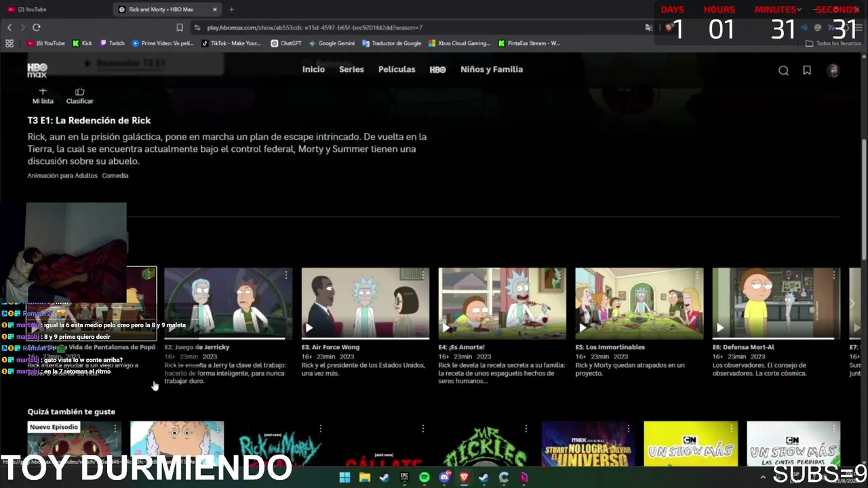Image resolution: width=868 pixels, height=488 pixels.
Task: Open Niños y Familia section
Action: click(492, 69)
